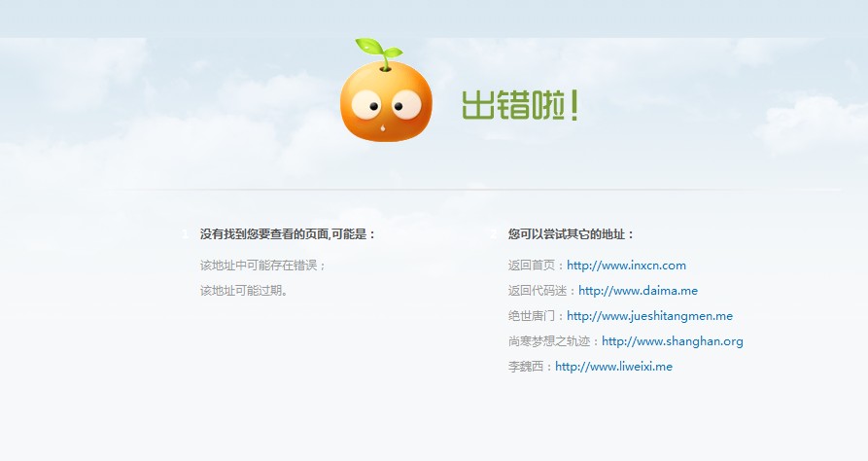Select the text 该地址可能过期。

click(244, 291)
